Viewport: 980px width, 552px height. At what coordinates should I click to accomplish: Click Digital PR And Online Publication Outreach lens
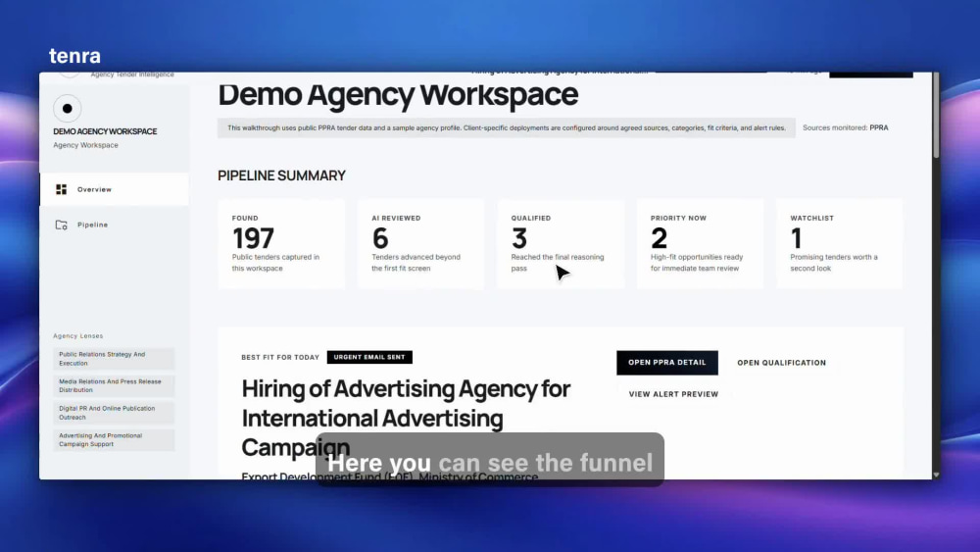(x=114, y=413)
